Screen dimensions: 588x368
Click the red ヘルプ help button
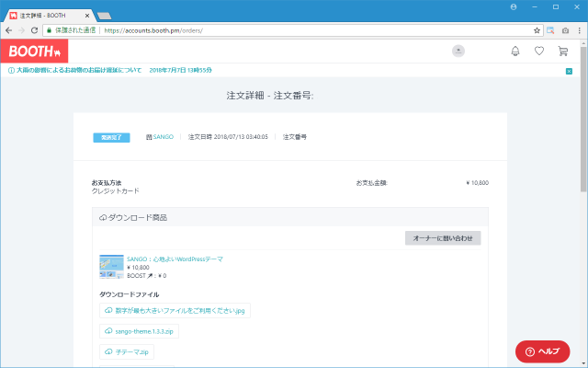[542, 351]
